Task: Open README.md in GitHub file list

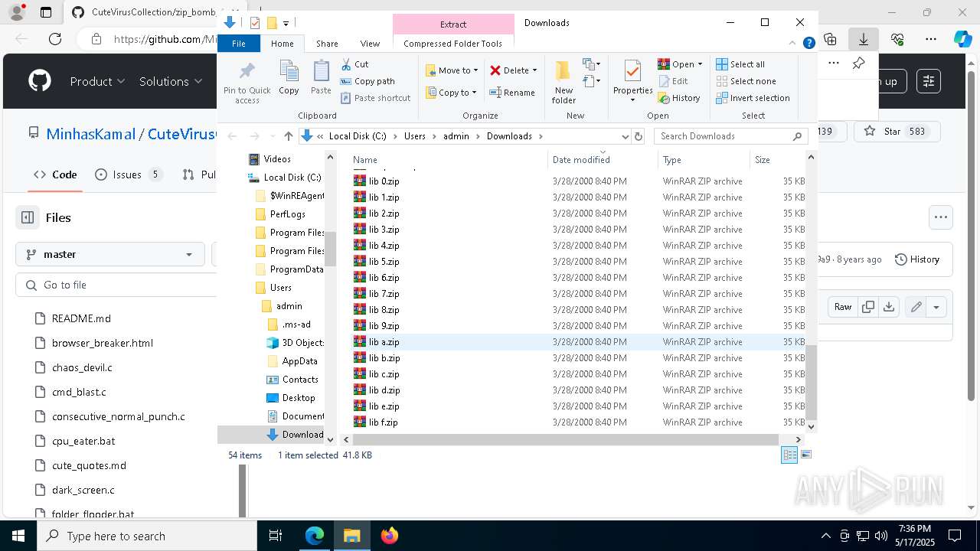Action: click(81, 318)
